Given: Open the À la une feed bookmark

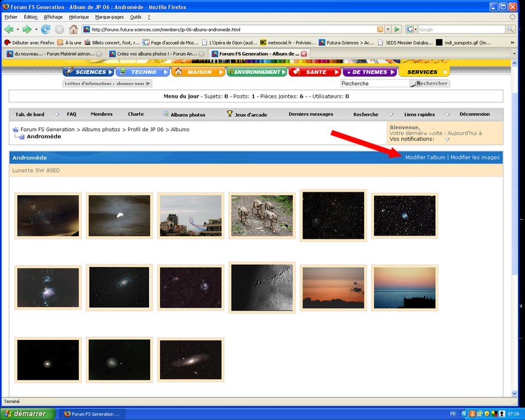Looking at the screenshot, I should tap(70, 43).
